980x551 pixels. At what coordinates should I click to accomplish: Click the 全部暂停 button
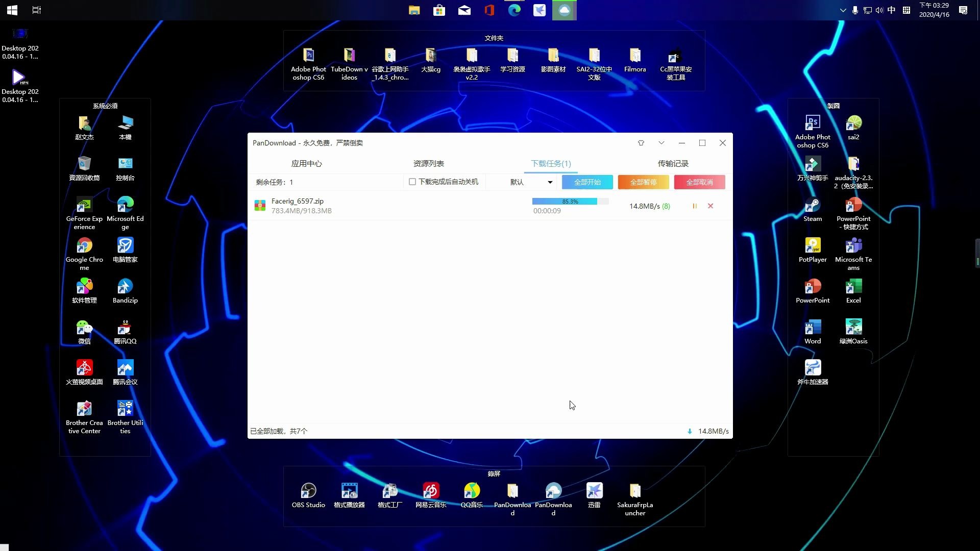click(x=643, y=182)
